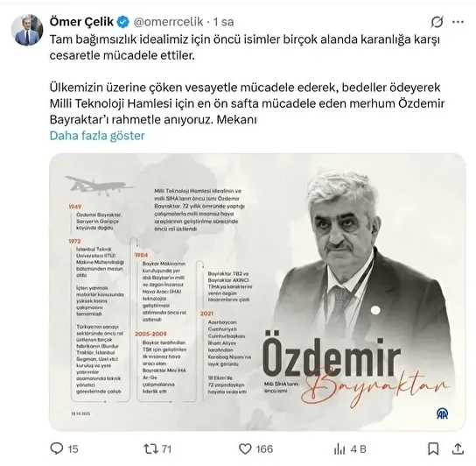Open the Özdemir Bayraktar infographic image

(x=257, y=292)
